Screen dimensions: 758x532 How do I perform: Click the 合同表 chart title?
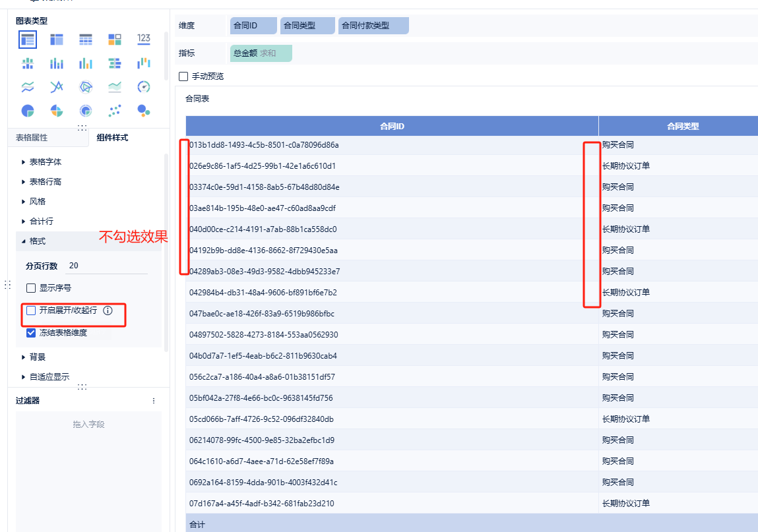pos(197,99)
